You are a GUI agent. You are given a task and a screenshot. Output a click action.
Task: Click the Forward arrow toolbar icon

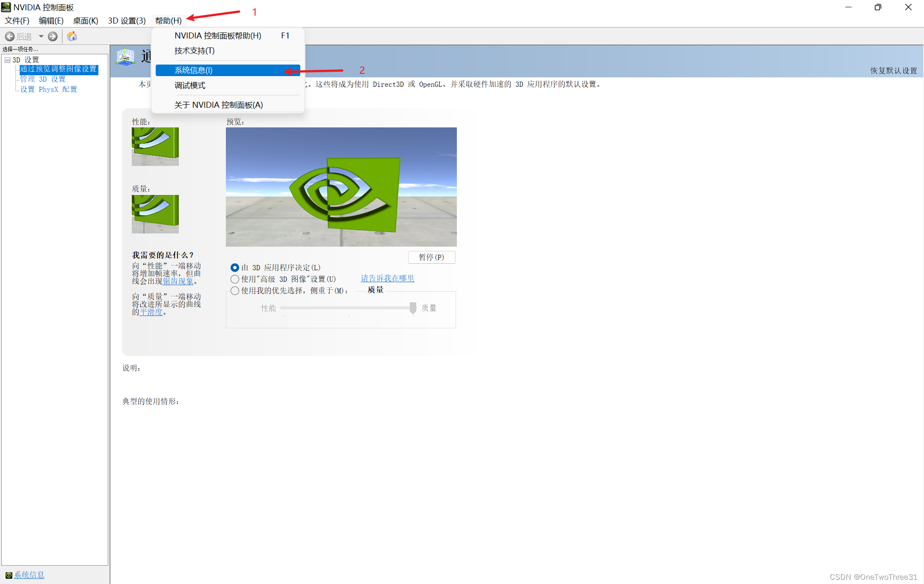tap(53, 36)
